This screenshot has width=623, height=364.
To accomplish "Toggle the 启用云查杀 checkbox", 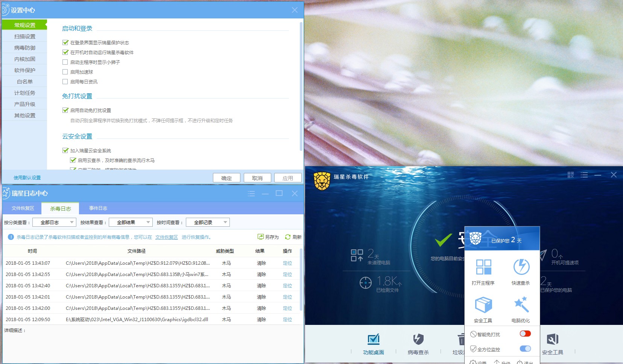I will (73, 160).
